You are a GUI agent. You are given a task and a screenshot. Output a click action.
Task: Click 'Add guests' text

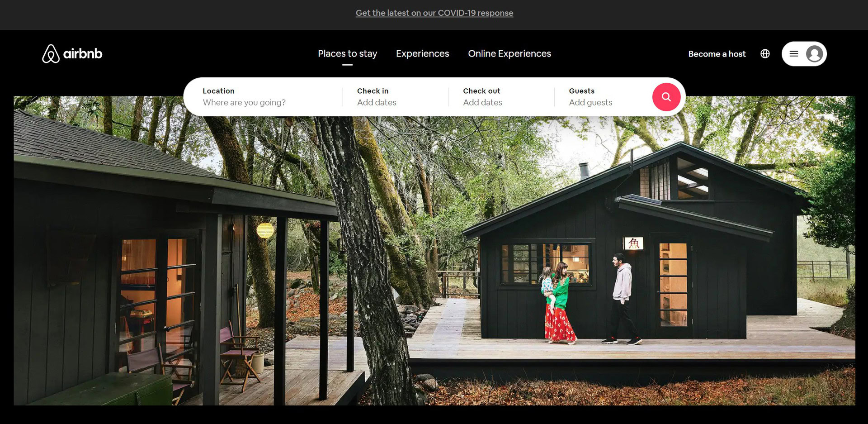coord(590,103)
